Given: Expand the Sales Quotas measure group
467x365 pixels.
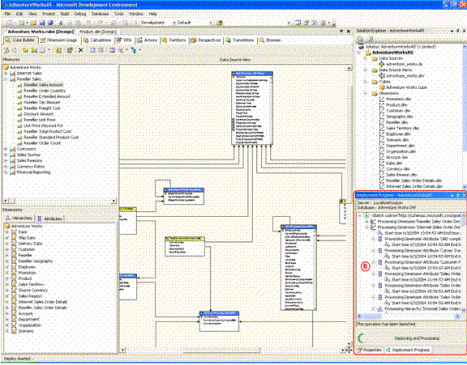Looking at the screenshot, I should 6,155.
